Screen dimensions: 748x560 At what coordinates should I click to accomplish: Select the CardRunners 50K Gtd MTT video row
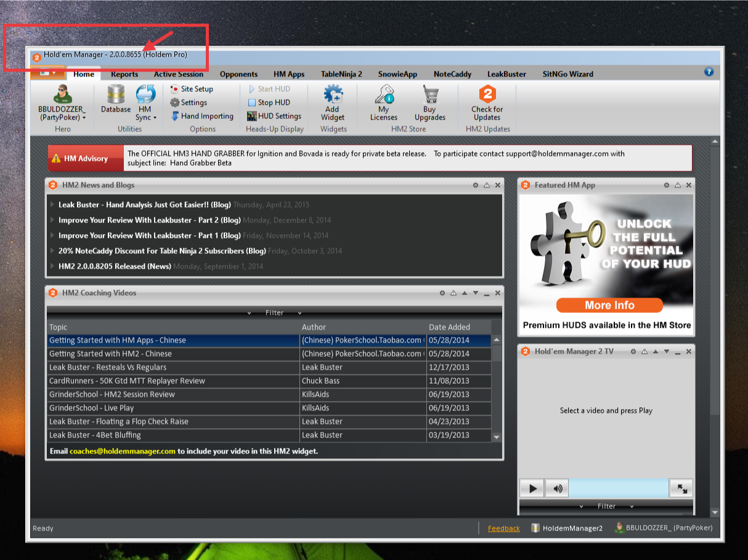click(173, 381)
